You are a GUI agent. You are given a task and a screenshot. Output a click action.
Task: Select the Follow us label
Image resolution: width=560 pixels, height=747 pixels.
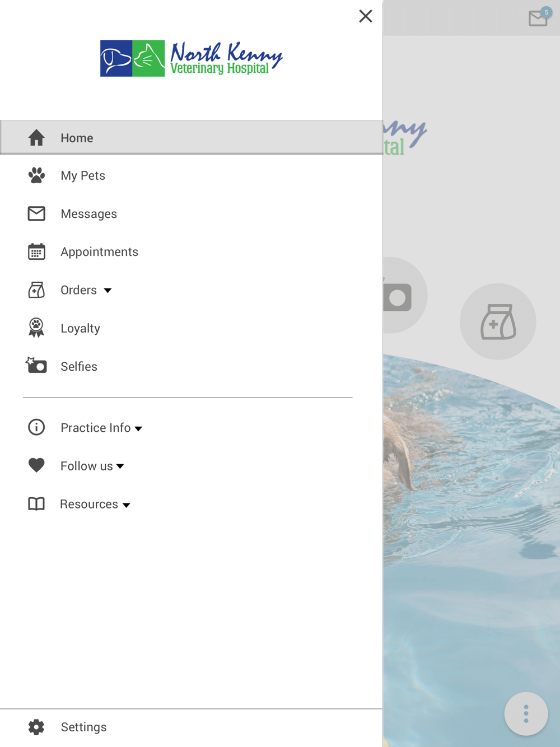click(86, 466)
